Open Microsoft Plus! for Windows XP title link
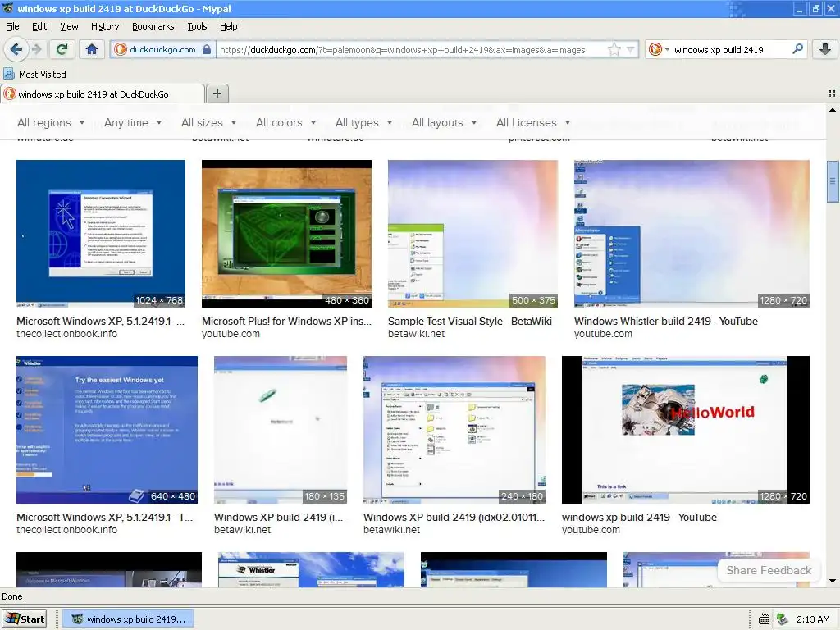 click(x=286, y=322)
